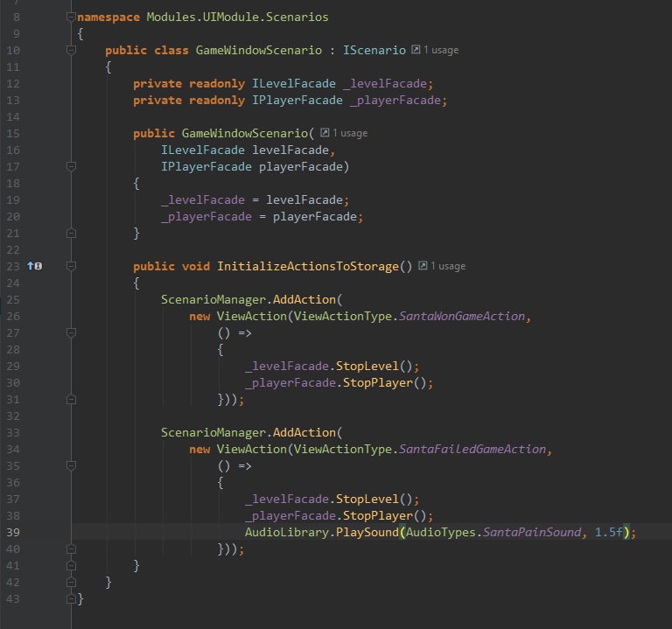Click the fold end marker on line 31
672x629 pixels.
coord(71,399)
